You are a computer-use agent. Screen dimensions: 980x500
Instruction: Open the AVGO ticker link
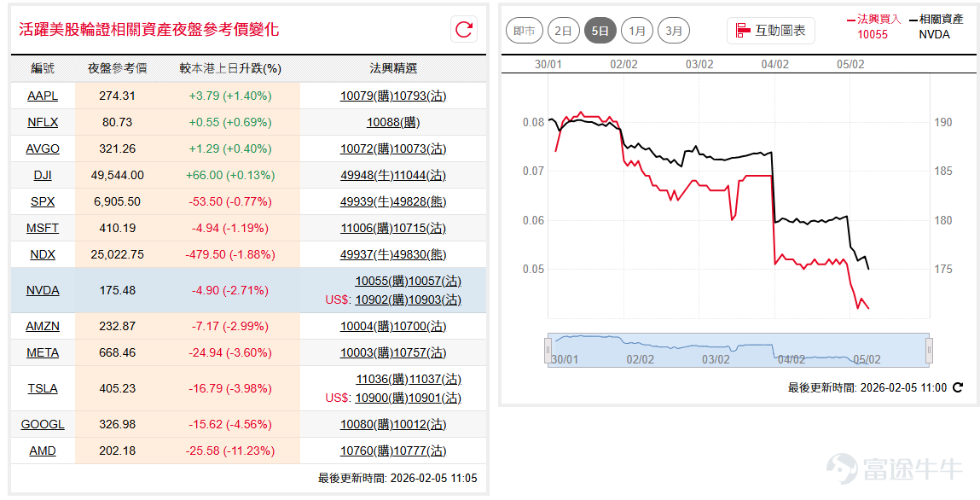43,148
